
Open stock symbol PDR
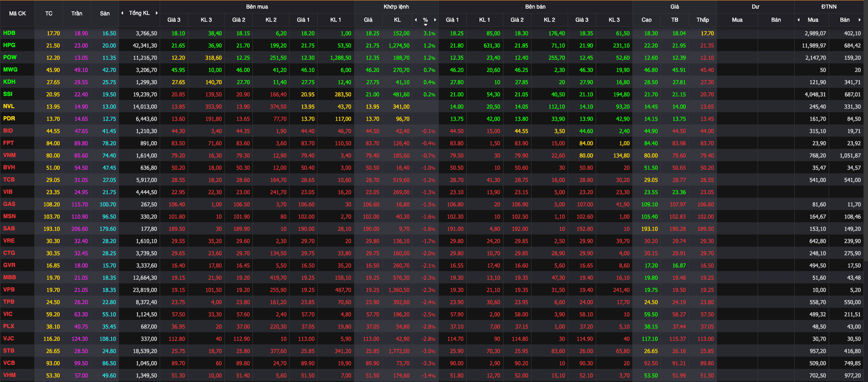[9, 119]
